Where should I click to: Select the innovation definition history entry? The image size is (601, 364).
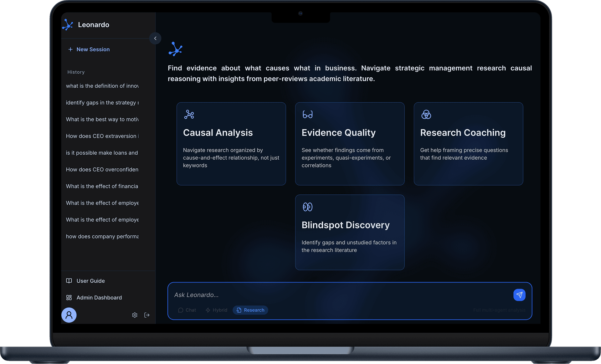tap(102, 86)
